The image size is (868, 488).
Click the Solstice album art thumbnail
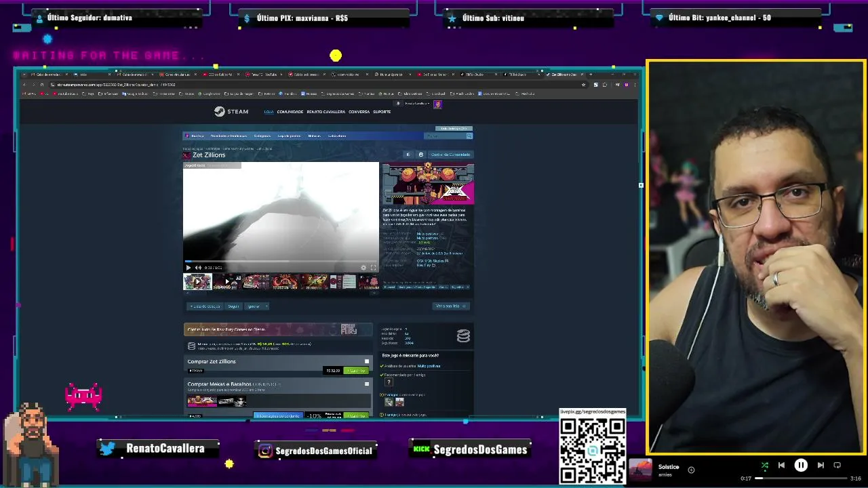click(x=640, y=470)
